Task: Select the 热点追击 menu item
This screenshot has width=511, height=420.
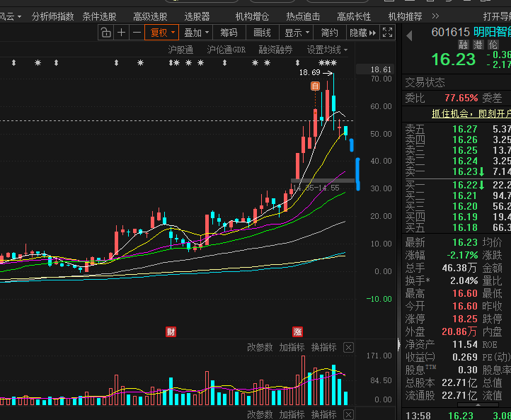Action: [x=303, y=16]
